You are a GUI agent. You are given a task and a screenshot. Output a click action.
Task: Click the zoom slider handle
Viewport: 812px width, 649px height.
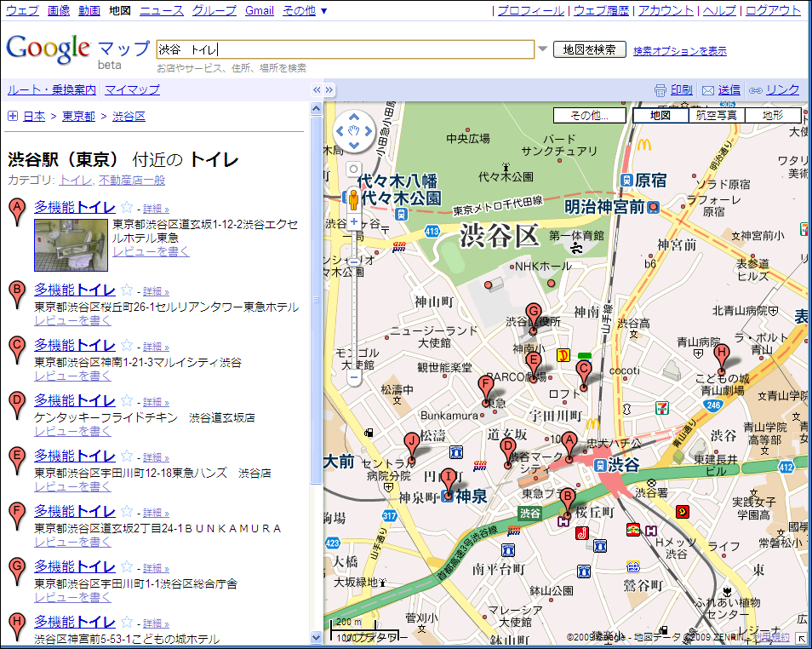click(x=354, y=261)
